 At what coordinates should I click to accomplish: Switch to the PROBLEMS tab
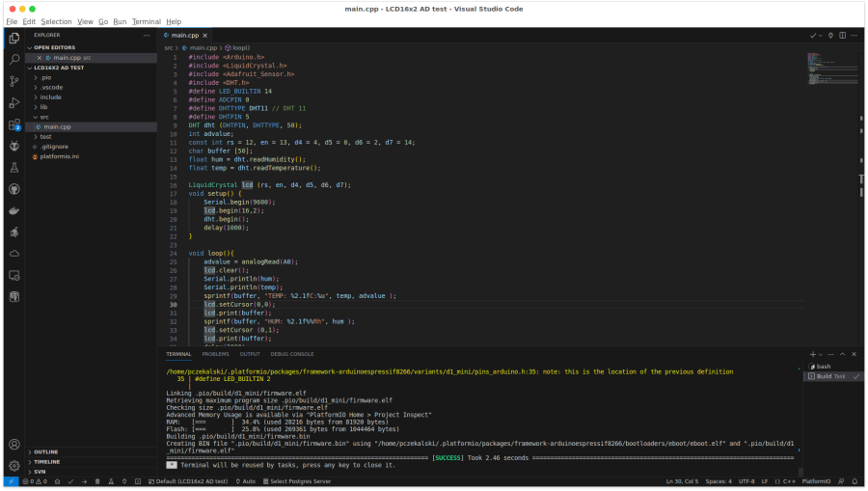point(215,354)
